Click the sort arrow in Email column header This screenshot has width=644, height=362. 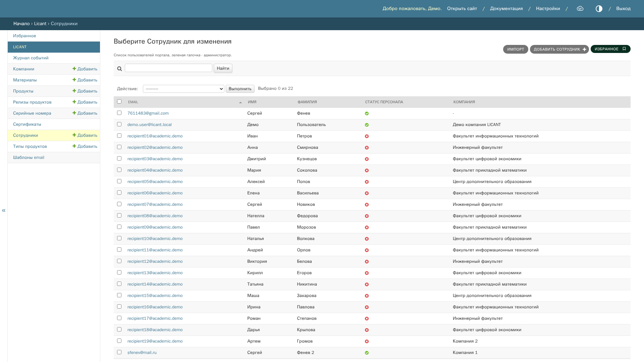[x=240, y=103]
